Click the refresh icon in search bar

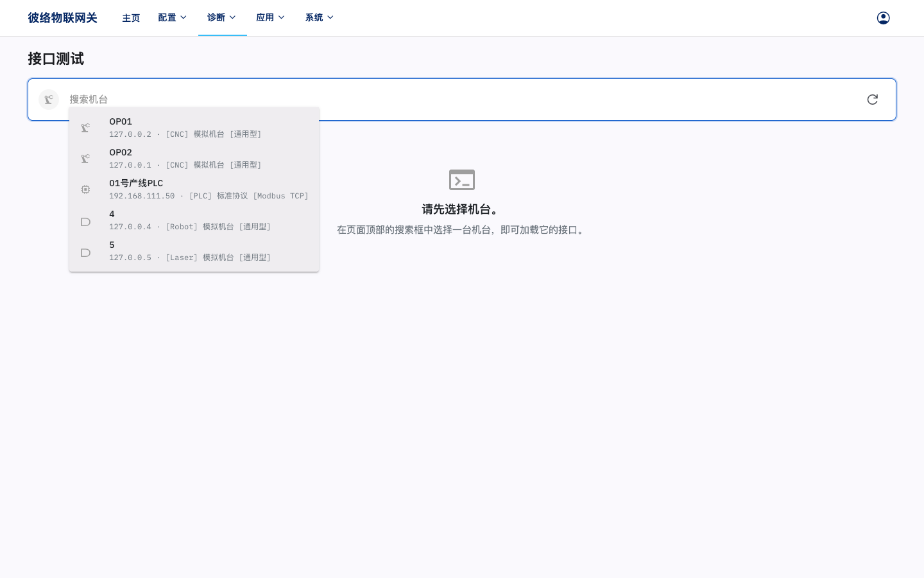tap(872, 100)
